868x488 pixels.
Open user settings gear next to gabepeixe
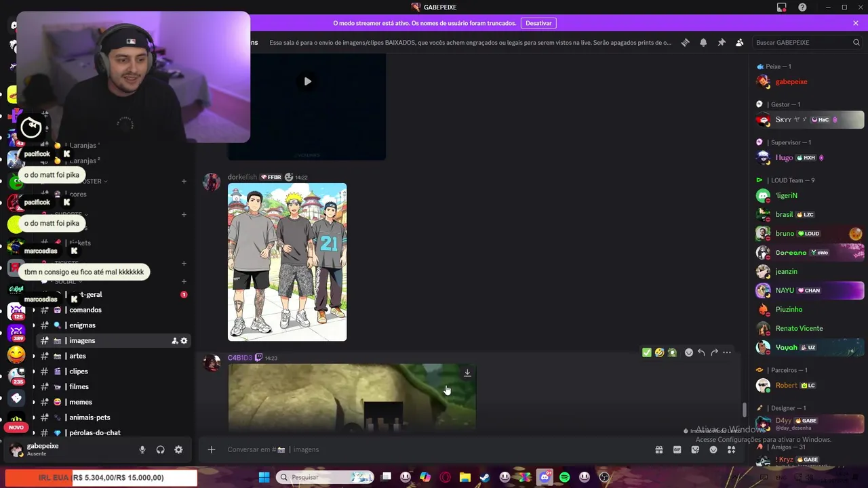(178, 449)
